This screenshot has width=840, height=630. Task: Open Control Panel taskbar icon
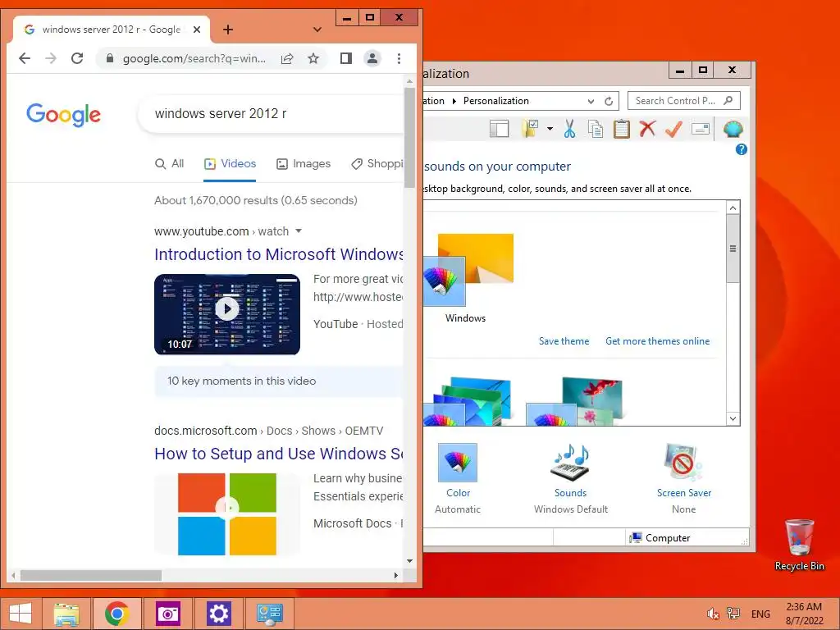(269, 614)
